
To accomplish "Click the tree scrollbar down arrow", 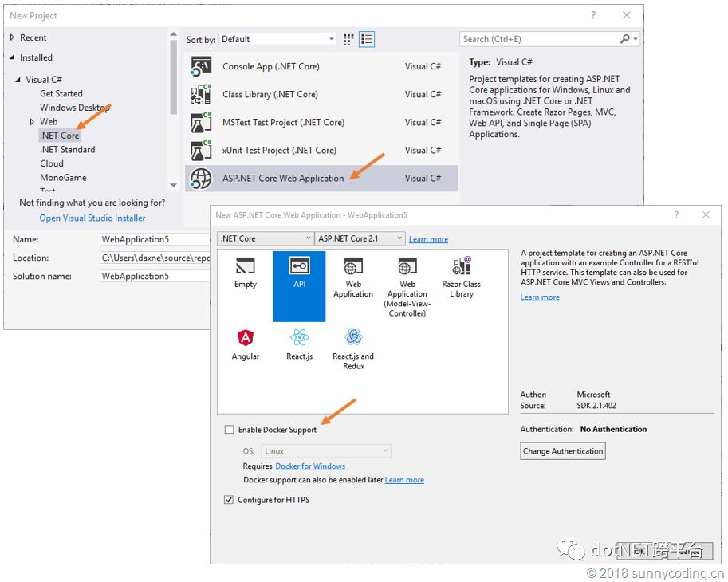I will click(x=173, y=185).
